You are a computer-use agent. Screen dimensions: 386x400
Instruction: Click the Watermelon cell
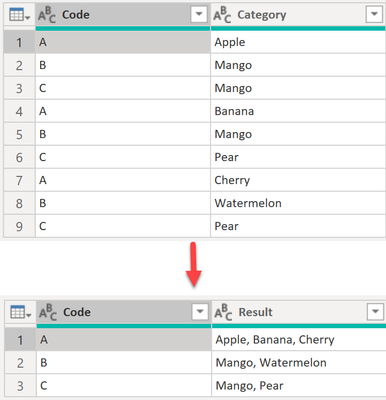pyautogui.click(x=298, y=203)
